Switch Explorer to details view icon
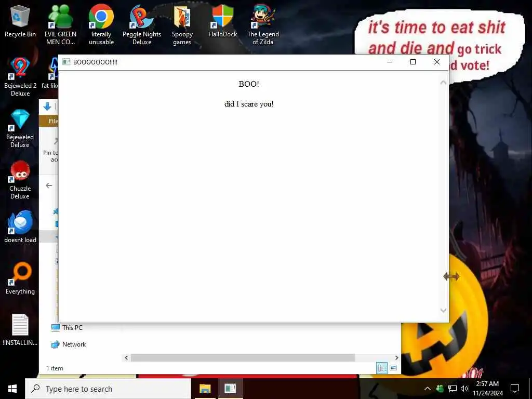 click(x=382, y=368)
